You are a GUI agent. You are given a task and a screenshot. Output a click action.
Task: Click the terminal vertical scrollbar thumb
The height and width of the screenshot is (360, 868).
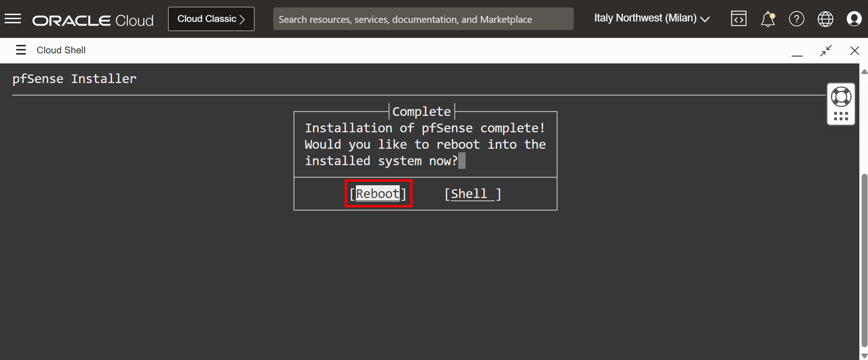pyautogui.click(x=864, y=260)
